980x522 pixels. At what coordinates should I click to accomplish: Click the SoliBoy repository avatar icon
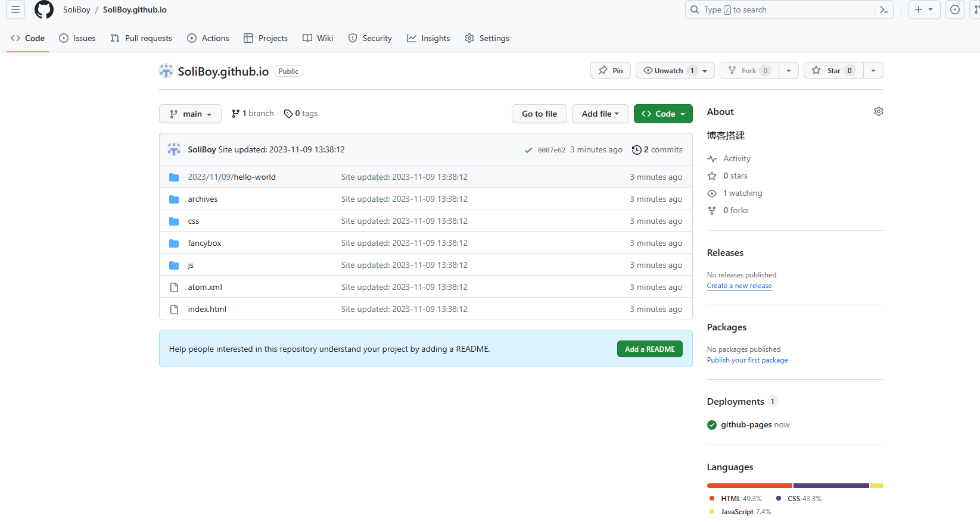(x=166, y=71)
